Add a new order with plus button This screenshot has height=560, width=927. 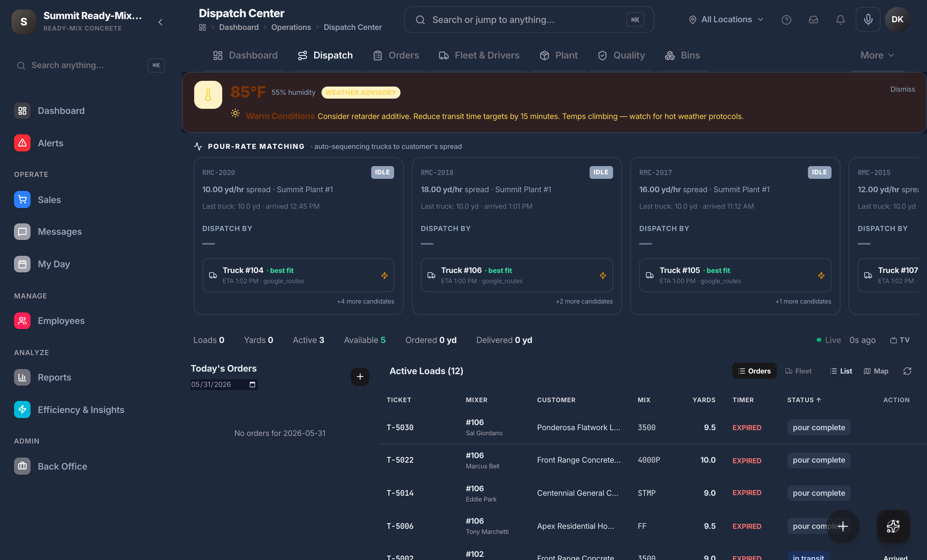(360, 376)
